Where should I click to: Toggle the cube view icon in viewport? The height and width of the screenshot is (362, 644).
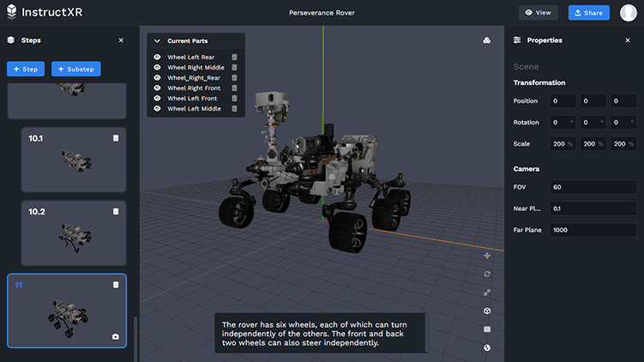coord(487,311)
